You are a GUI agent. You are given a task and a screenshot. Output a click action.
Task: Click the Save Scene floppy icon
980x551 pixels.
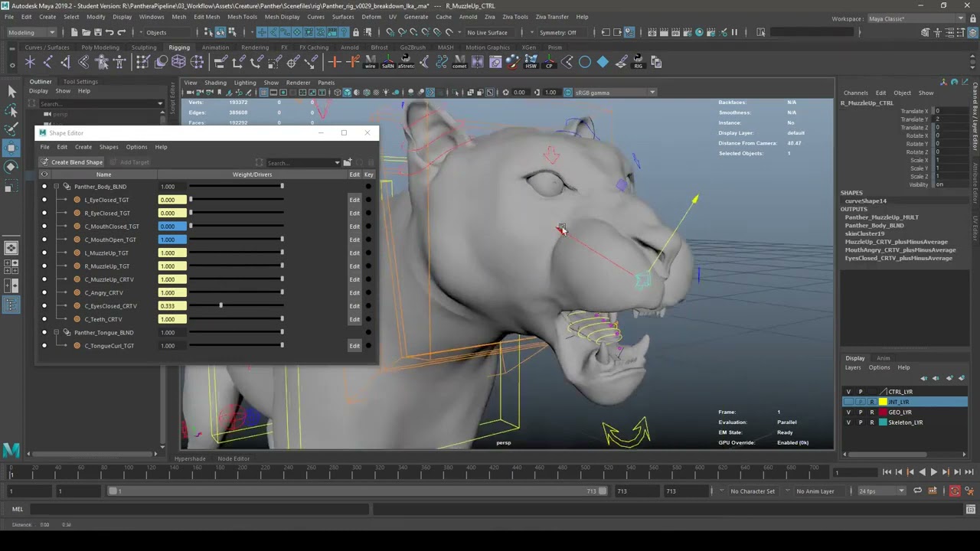coord(97,32)
